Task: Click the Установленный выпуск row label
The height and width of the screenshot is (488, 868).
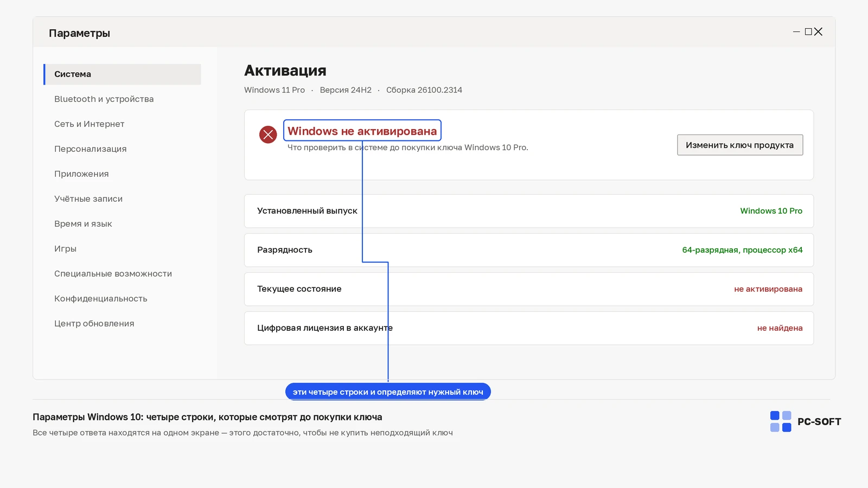Action: (x=307, y=211)
